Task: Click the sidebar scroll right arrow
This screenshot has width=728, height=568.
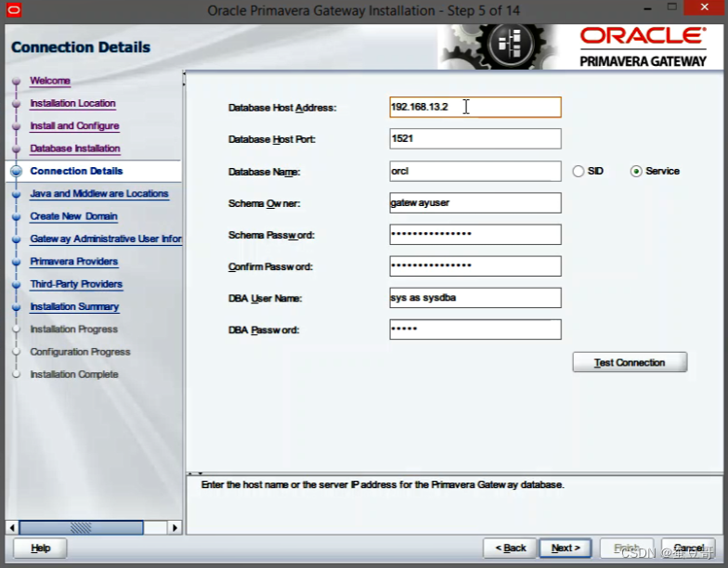Action: point(175,527)
